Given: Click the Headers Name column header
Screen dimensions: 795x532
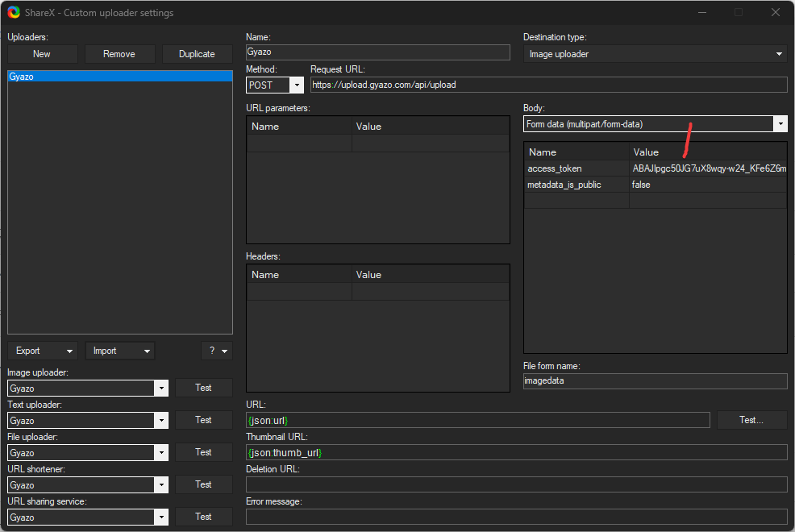Looking at the screenshot, I should pyautogui.click(x=299, y=275).
